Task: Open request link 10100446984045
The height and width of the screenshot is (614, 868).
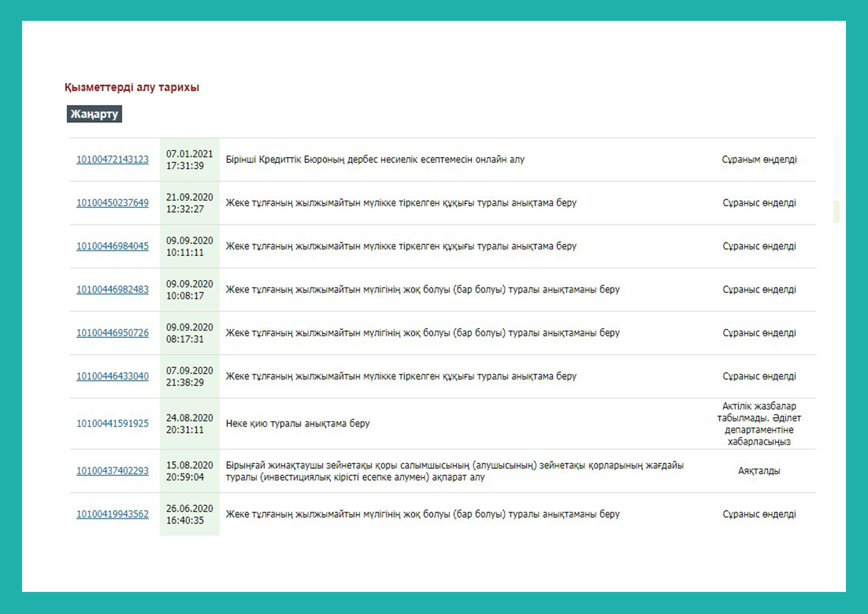Action: (x=112, y=246)
